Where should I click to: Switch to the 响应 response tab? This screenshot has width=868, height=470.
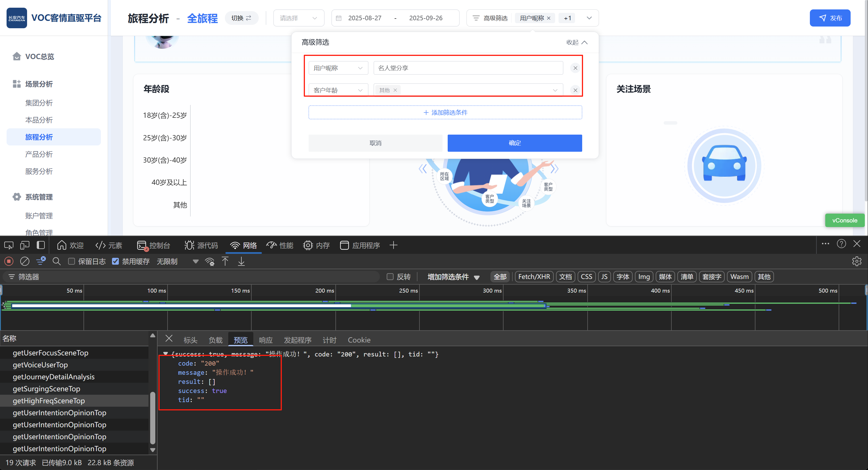pos(266,340)
